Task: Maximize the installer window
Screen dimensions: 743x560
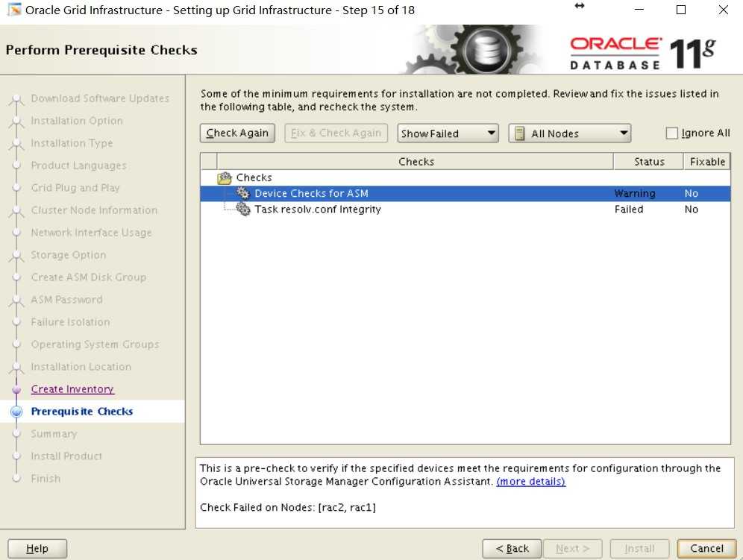Action: pyautogui.click(x=681, y=10)
